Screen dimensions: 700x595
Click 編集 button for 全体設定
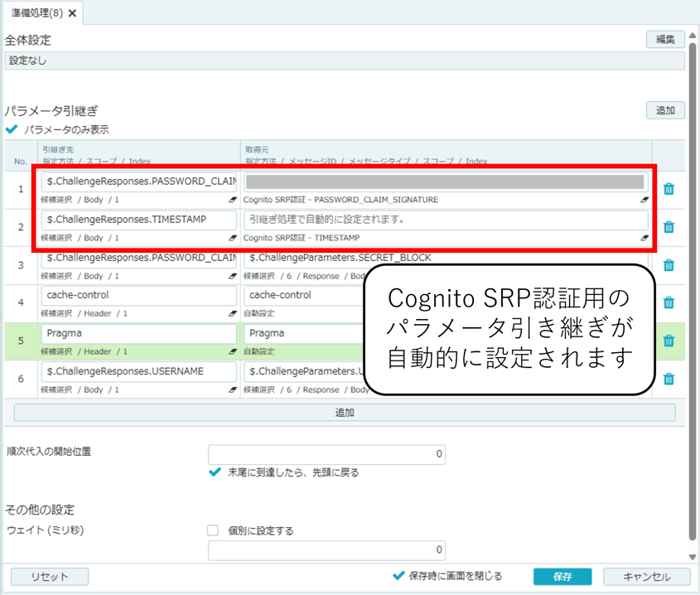pos(665,39)
